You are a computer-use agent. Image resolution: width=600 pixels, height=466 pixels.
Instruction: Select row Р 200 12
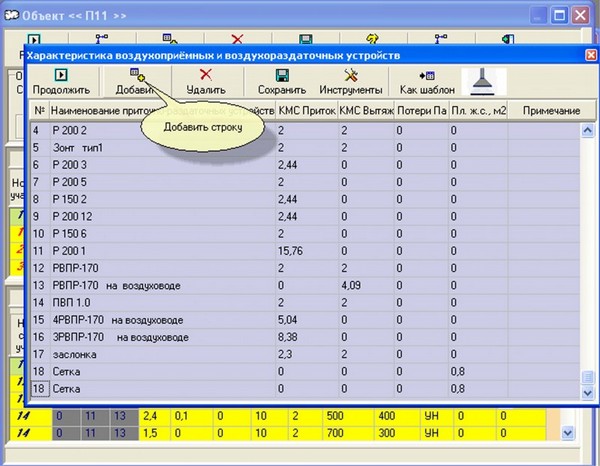(305, 217)
